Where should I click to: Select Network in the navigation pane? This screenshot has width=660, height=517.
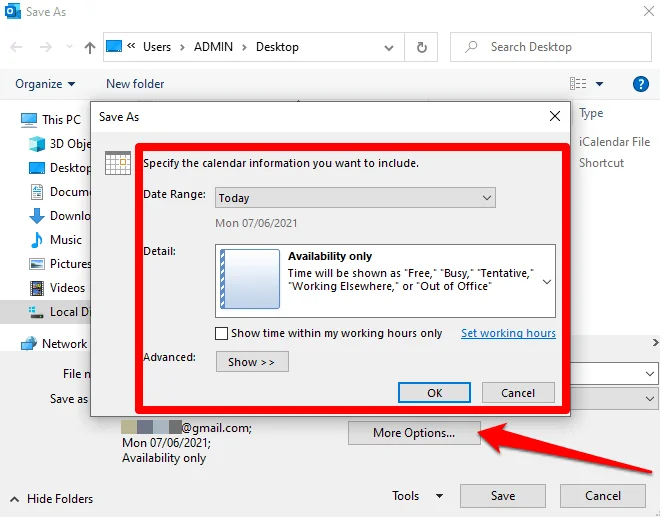54,344
